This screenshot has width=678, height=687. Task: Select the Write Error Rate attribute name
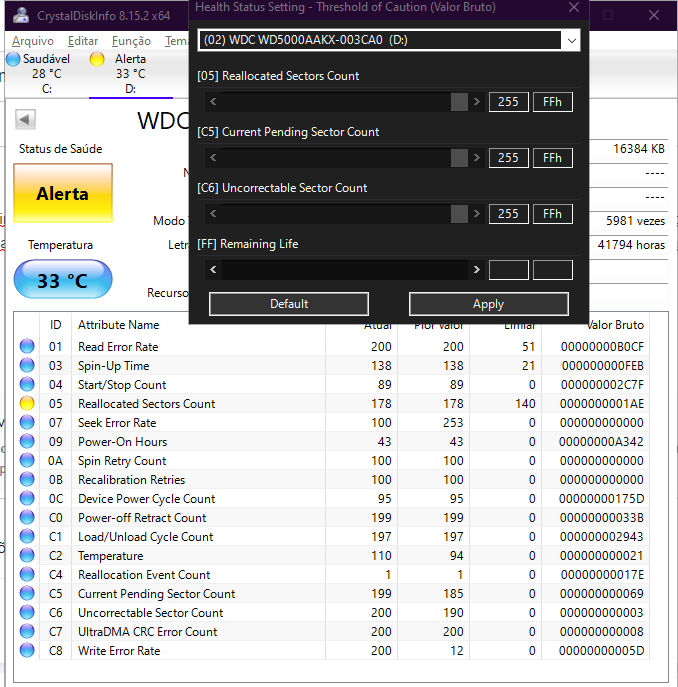[119, 651]
